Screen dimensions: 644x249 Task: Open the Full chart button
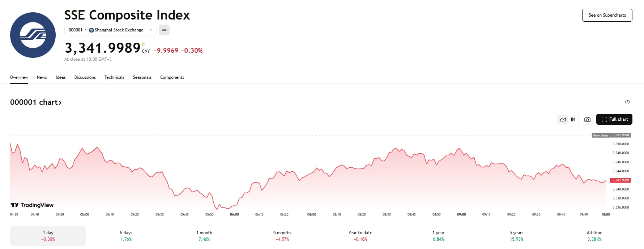point(614,119)
